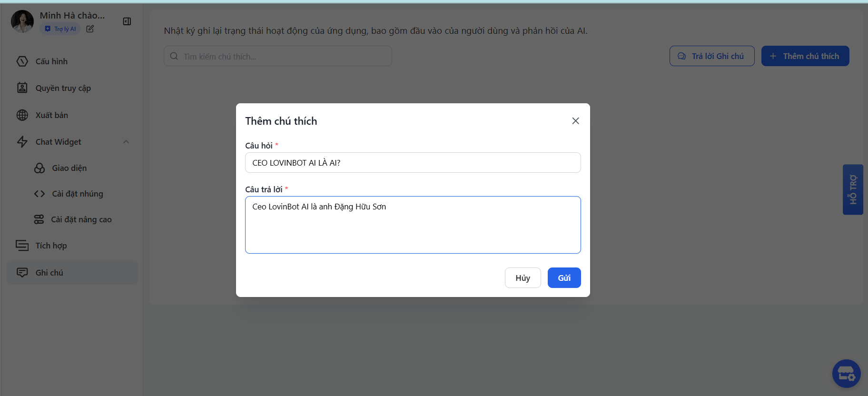
Task: Open the Cấu hình menu item
Action: click(51, 61)
